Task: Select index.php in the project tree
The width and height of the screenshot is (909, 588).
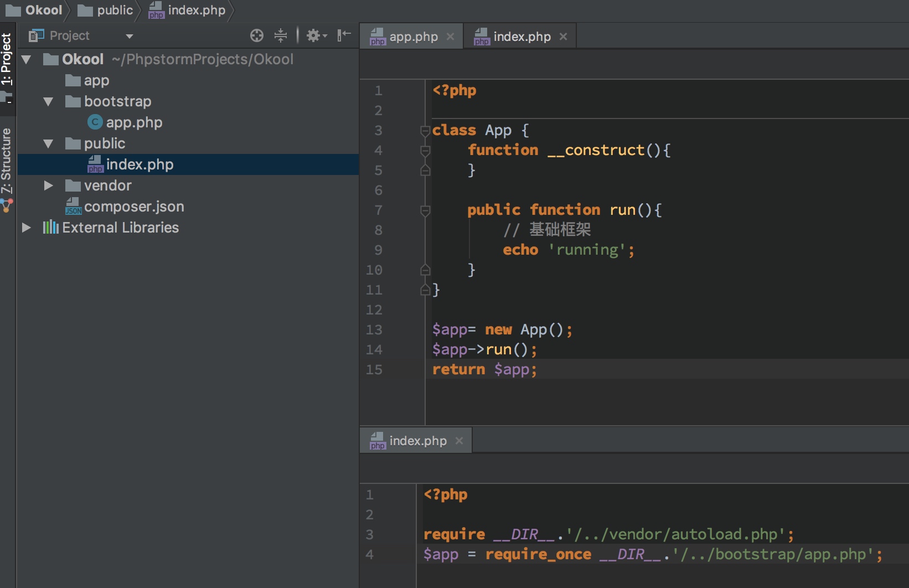Action: [x=188, y=164]
